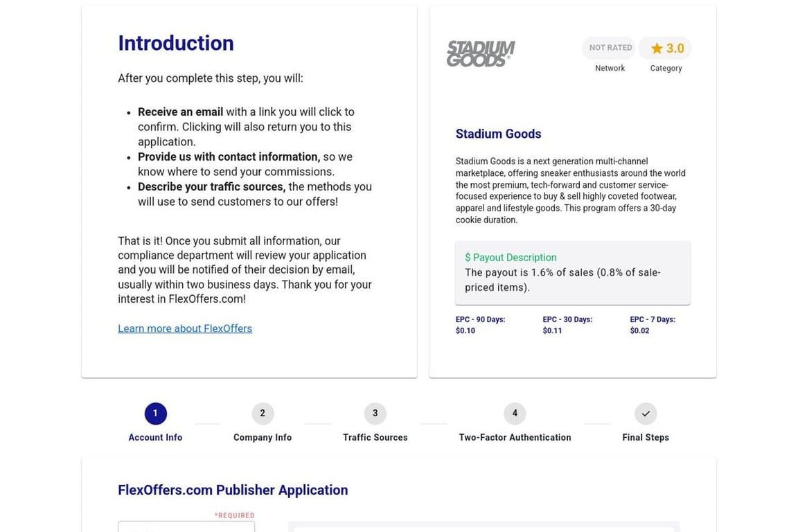Click the gold star rating icon

(657, 48)
